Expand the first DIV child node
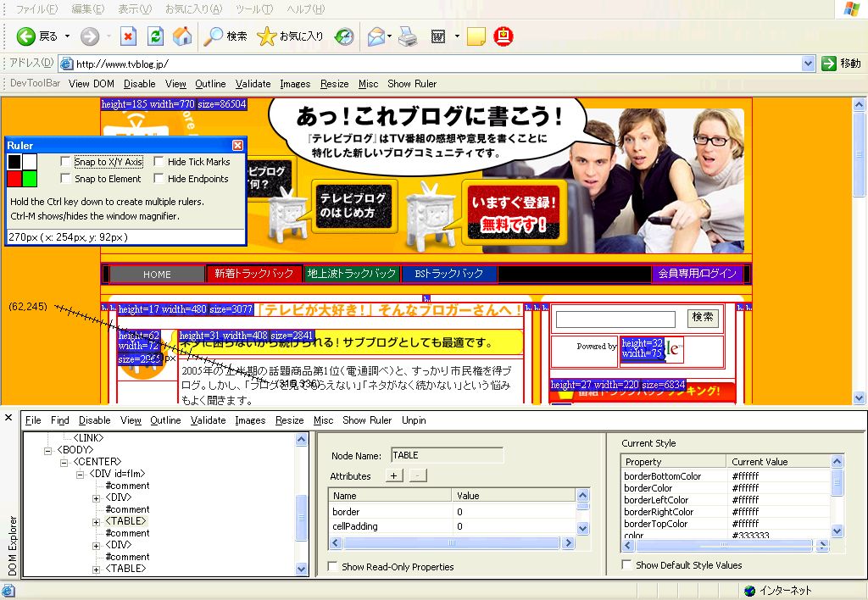868x600 pixels. 96,498
